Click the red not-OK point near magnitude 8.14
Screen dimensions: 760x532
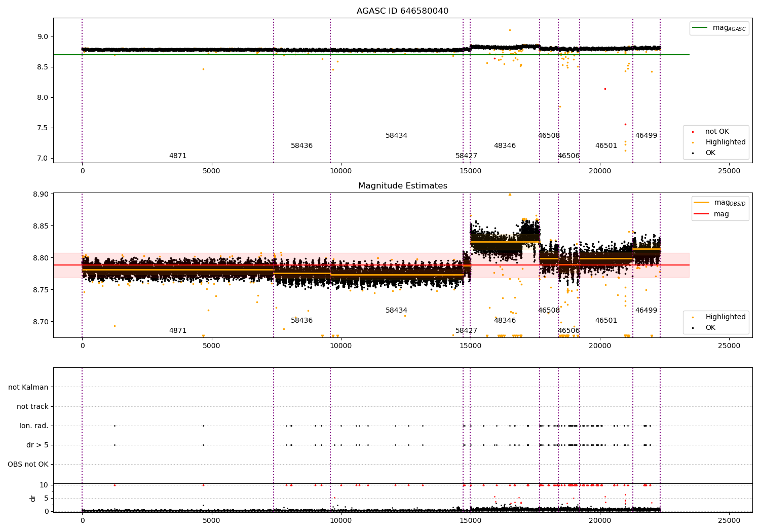(605, 89)
